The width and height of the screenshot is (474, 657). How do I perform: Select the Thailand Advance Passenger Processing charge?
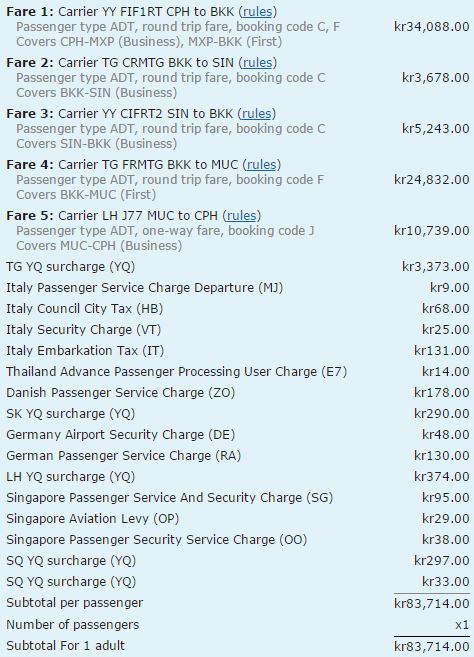(237, 372)
